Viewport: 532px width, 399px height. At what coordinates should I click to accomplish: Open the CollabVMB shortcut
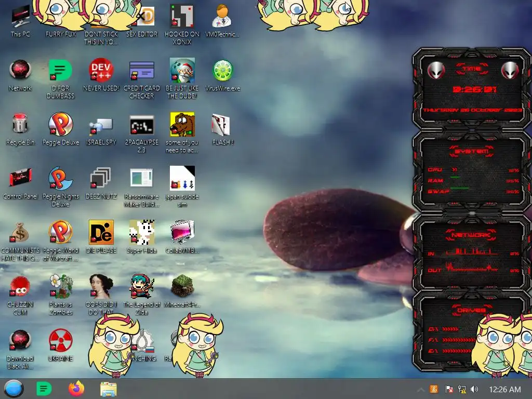[x=182, y=237]
